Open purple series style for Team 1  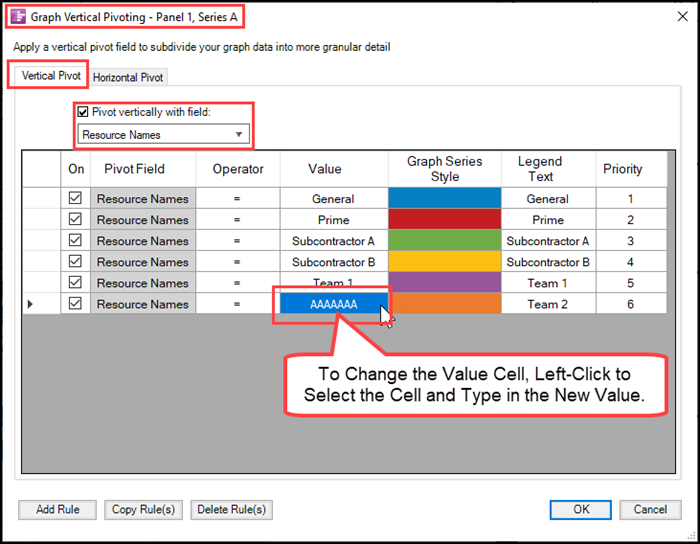[445, 282]
